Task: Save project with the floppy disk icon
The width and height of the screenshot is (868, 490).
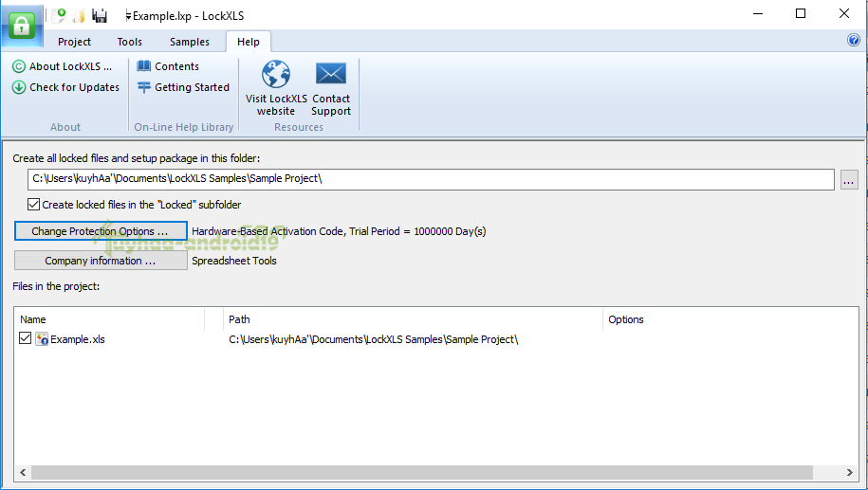Action: click(100, 15)
